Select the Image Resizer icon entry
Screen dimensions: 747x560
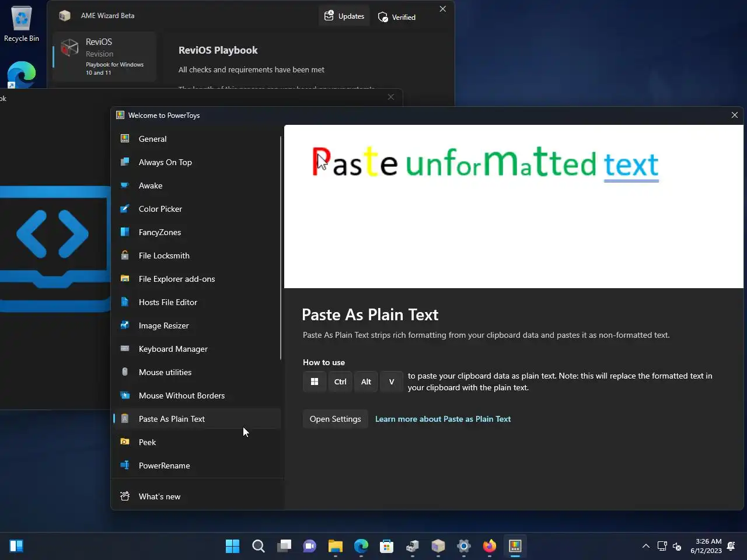coord(125,325)
